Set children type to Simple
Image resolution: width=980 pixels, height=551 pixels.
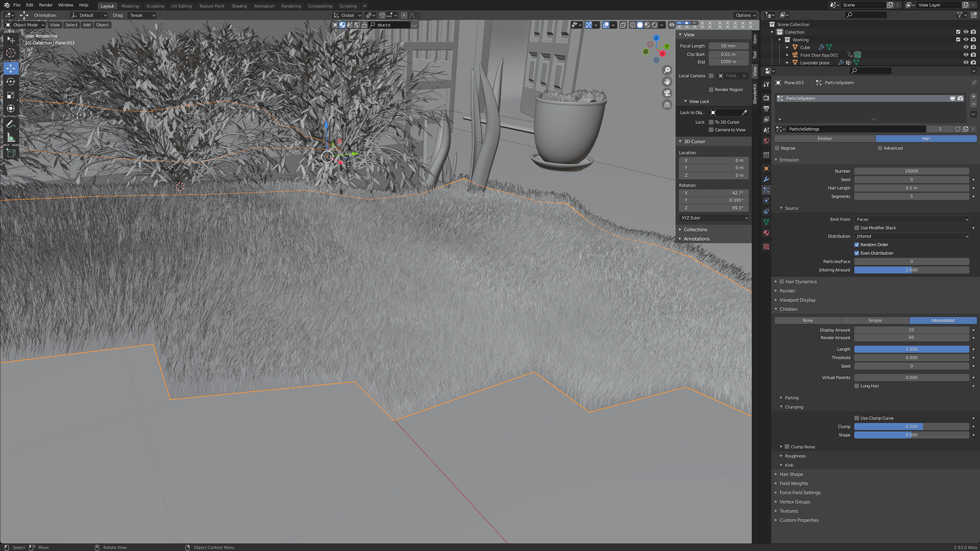click(875, 320)
